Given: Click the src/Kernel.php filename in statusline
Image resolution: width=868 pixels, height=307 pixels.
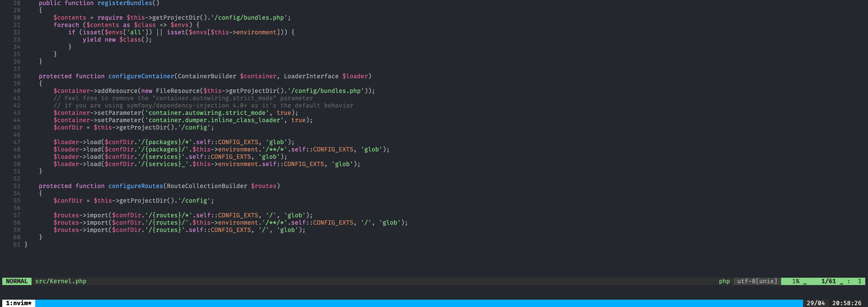Looking at the screenshot, I should pyautogui.click(x=61, y=281).
